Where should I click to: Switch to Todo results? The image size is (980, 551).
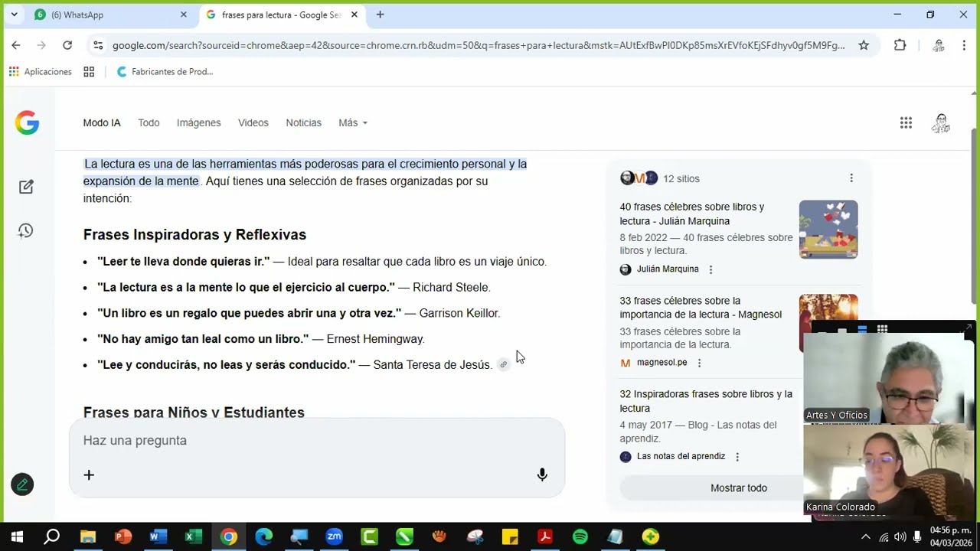pyautogui.click(x=149, y=122)
